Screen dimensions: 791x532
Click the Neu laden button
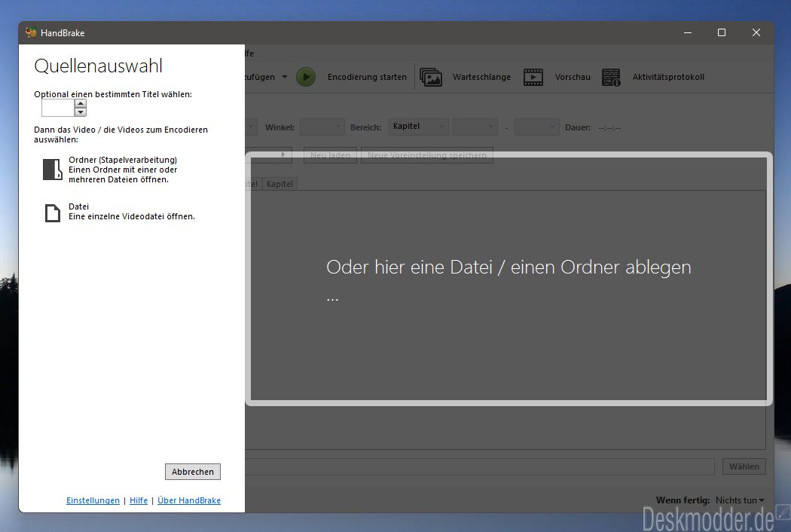(x=330, y=155)
